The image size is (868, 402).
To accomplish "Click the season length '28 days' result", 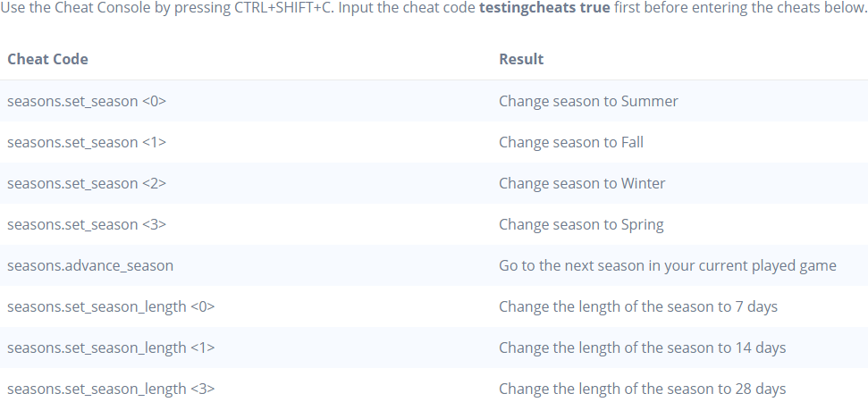I will 642,389.
